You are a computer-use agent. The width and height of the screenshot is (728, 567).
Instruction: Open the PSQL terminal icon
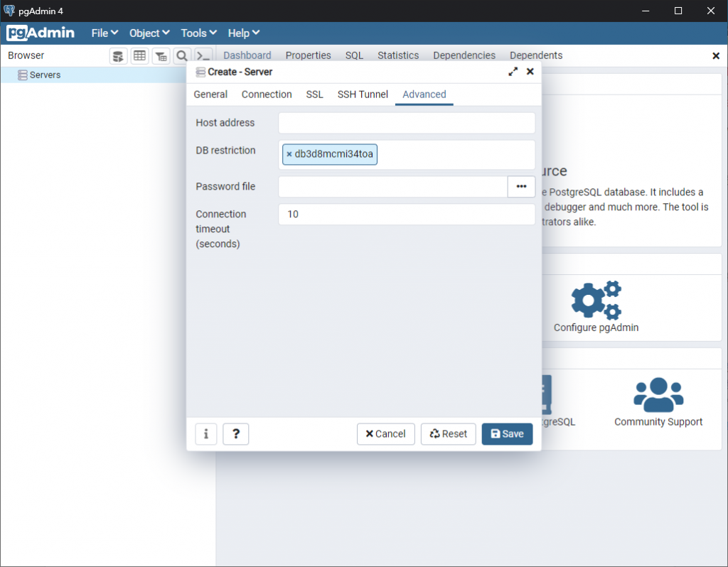coord(203,56)
